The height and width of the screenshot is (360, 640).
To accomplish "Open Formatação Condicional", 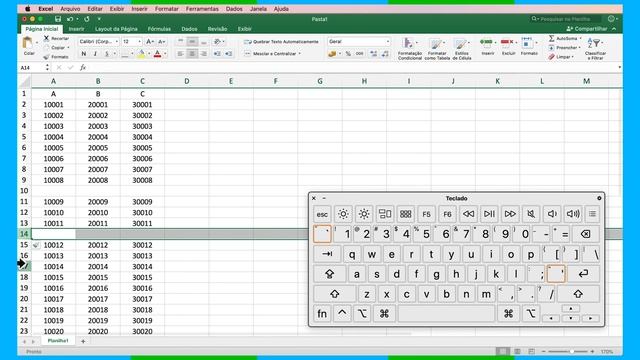I will (x=409, y=49).
